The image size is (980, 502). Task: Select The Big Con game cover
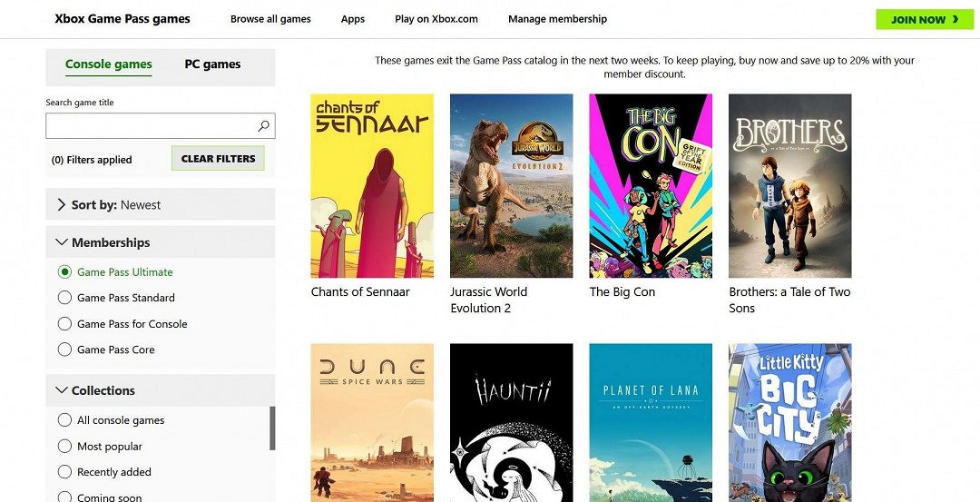[x=651, y=186]
